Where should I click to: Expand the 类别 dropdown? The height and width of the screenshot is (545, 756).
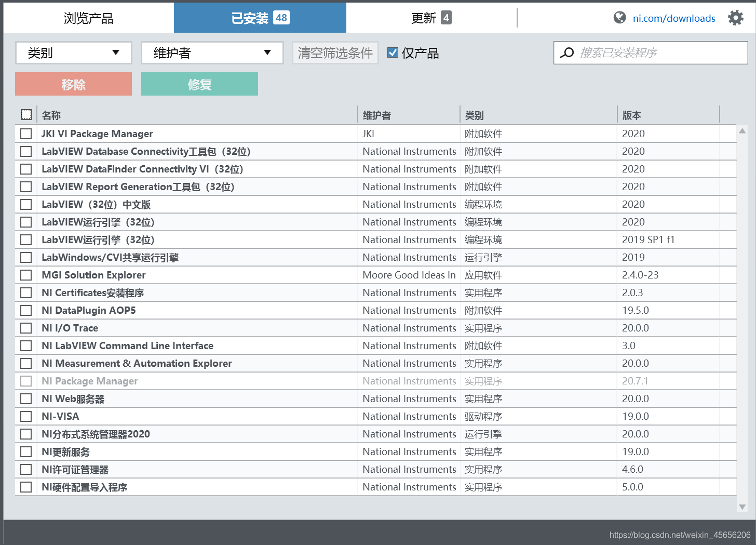(74, 52)
